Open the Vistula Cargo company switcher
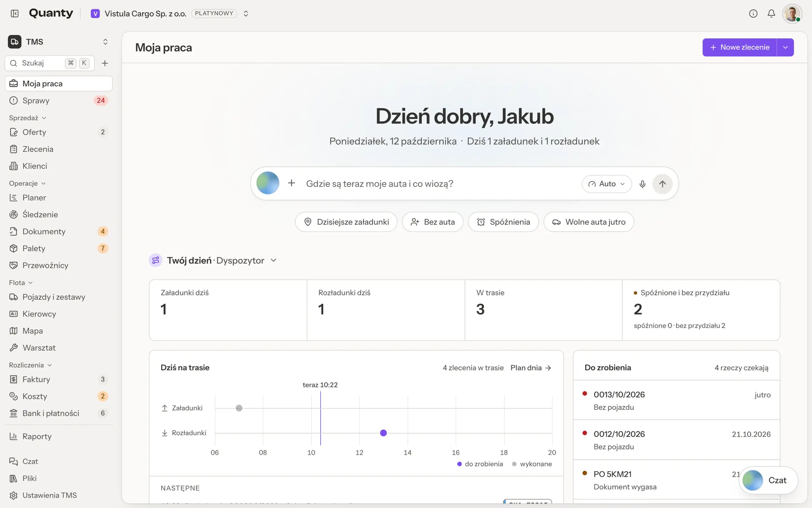The height and width of the screenshot is (508, 812). click(170, 13)
